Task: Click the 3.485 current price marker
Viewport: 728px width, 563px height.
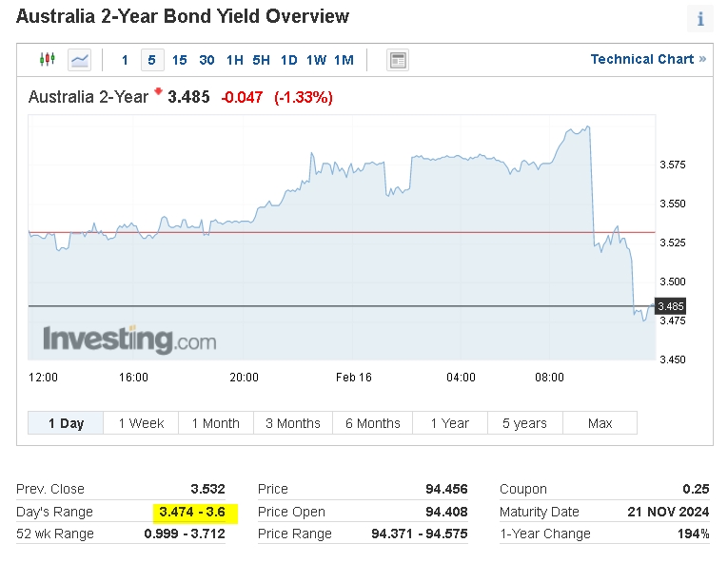Action: click(671, 306)
